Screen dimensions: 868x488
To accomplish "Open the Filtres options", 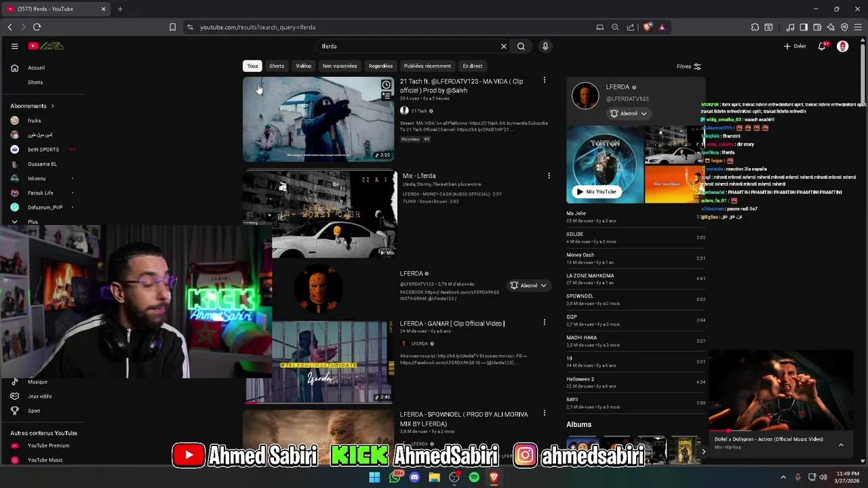I will [x=688, y=66].
